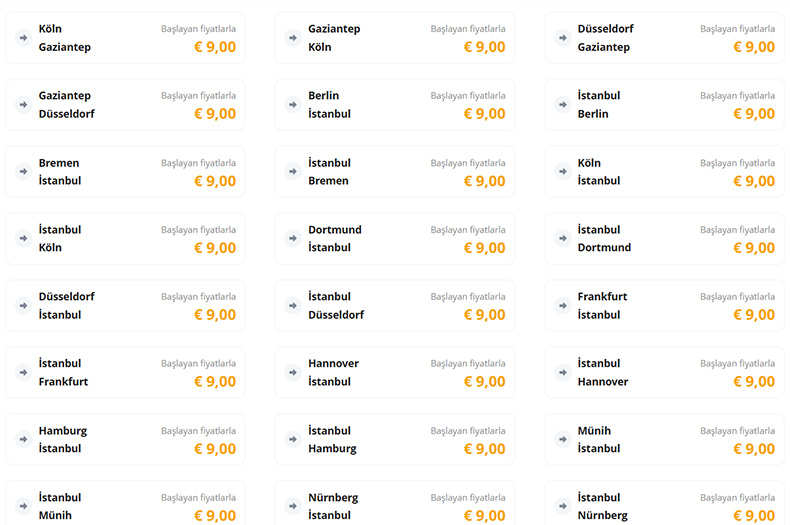Click the arrow icon beside Hannover to İstanbul
Screen dimensions: 790x525
coord(293,373)
